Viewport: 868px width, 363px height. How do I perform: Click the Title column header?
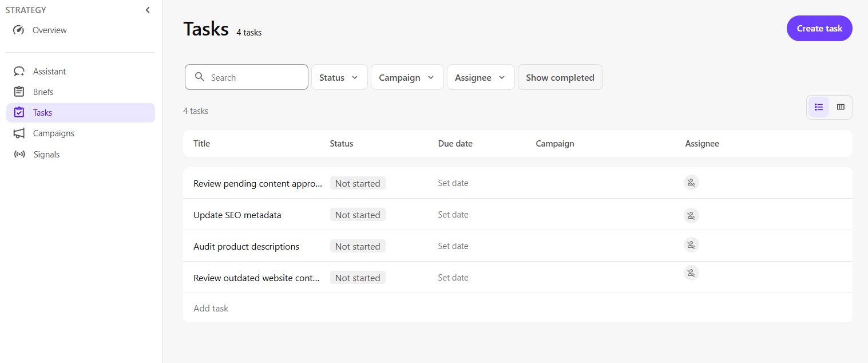coord(202,144)
